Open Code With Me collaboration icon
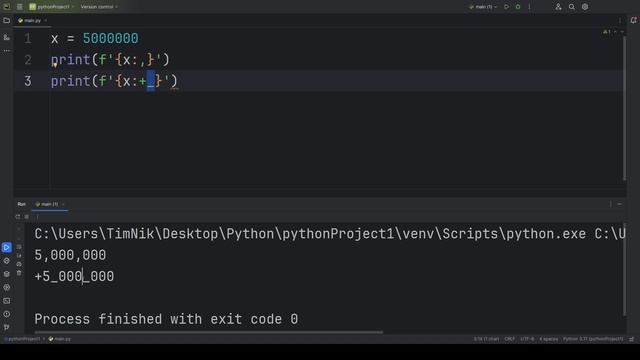 (x=558, y=7)
